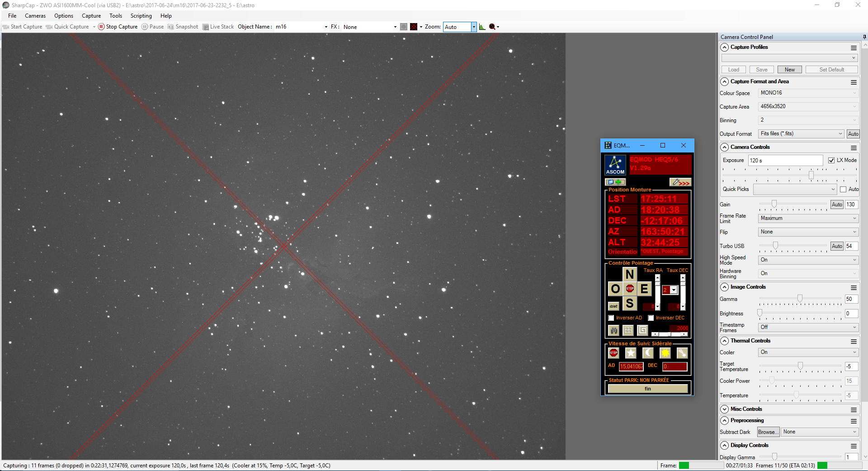Screen dimensions: 868x471
Task: Stop tracking with the tracking stop icon
Action: pyautogui.click(x=614, y=353)
